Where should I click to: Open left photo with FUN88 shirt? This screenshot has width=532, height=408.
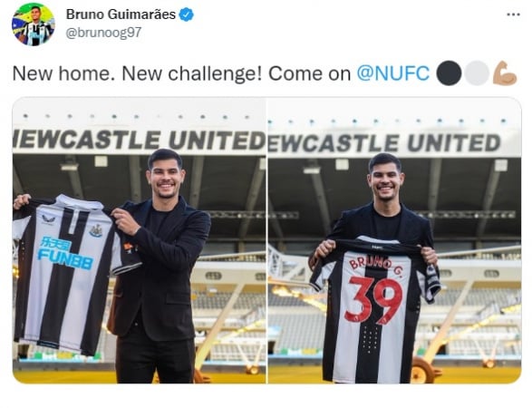(x=139, y=240)
